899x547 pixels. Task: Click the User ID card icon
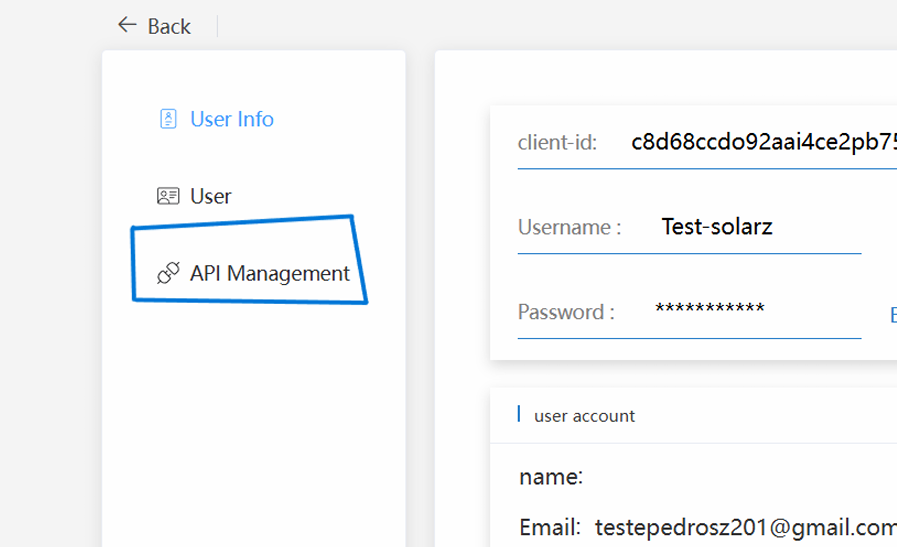click(x=168, y=196)
